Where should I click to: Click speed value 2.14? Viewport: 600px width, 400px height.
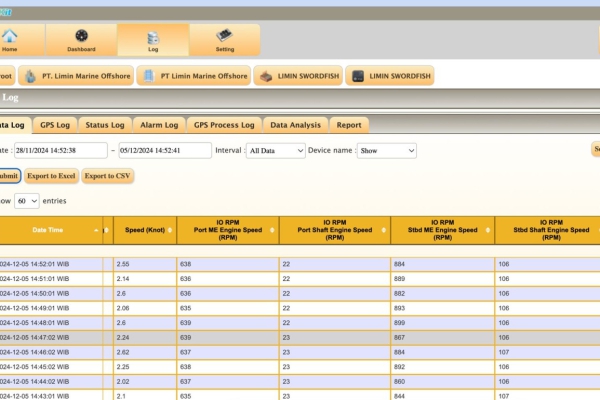(x=123, y=279)
